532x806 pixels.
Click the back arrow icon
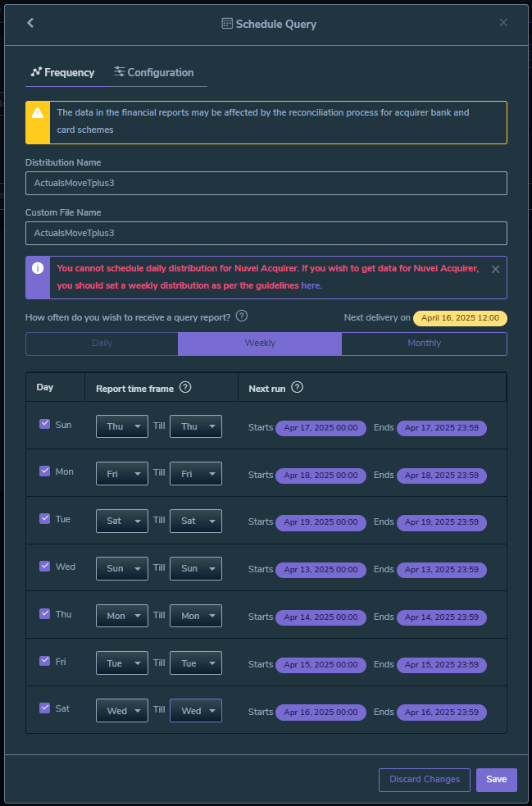click(x=30, y=23)
